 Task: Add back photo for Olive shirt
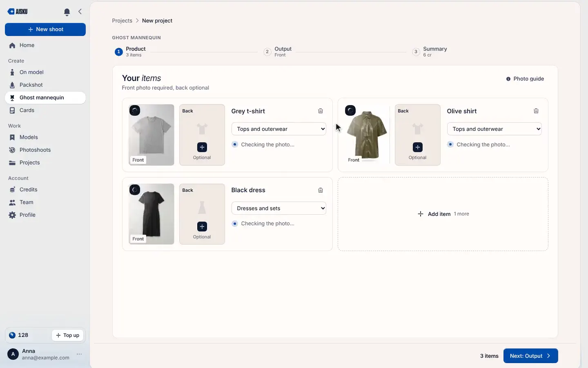(418, 147)
